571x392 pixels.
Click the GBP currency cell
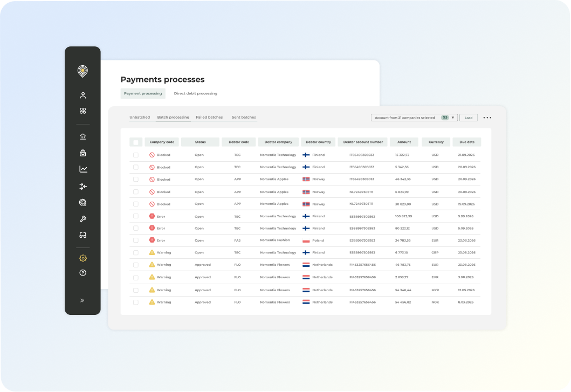(435, 252)
